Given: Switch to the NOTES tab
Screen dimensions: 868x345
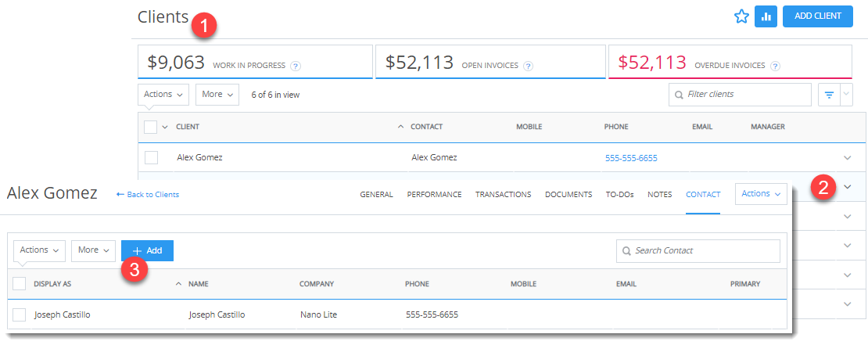Looking at the screenshot, I should [660, 194].
